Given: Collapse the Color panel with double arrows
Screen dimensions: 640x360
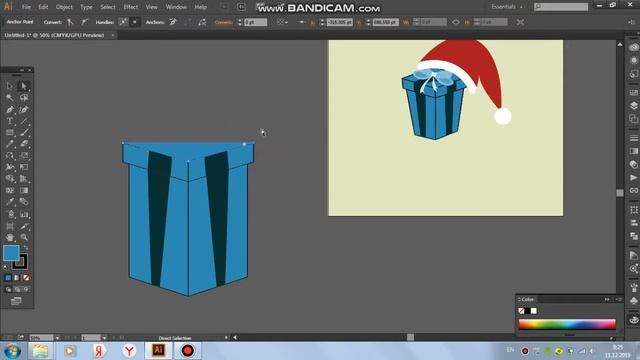Looking at the screenshot, I should pyautogui.click(x=607, y=300).
